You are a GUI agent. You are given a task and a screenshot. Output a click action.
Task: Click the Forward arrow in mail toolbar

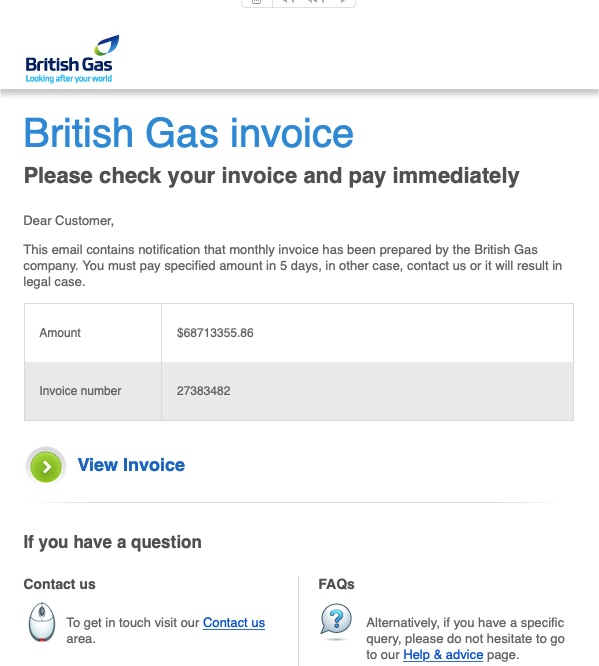click(x=342, y=2)
